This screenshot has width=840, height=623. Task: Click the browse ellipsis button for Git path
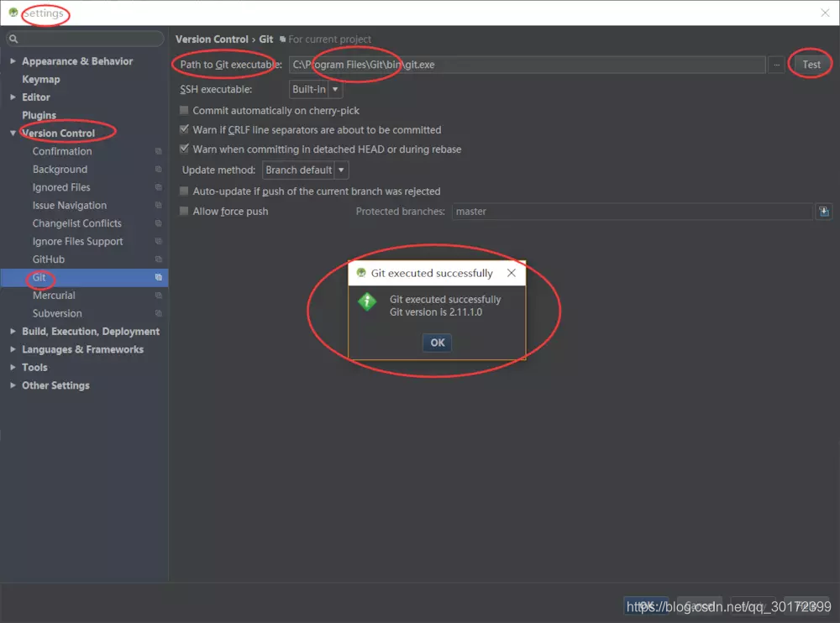(776, 65)
